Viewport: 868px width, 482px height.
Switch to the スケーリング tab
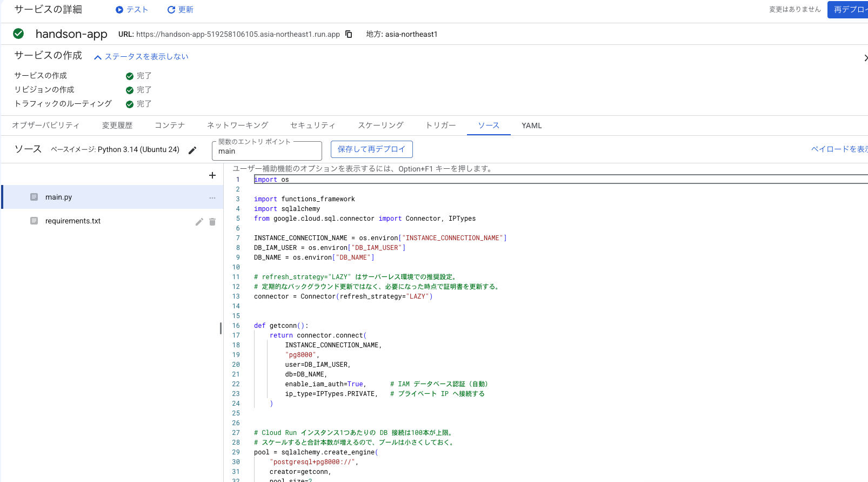point(381,125)
